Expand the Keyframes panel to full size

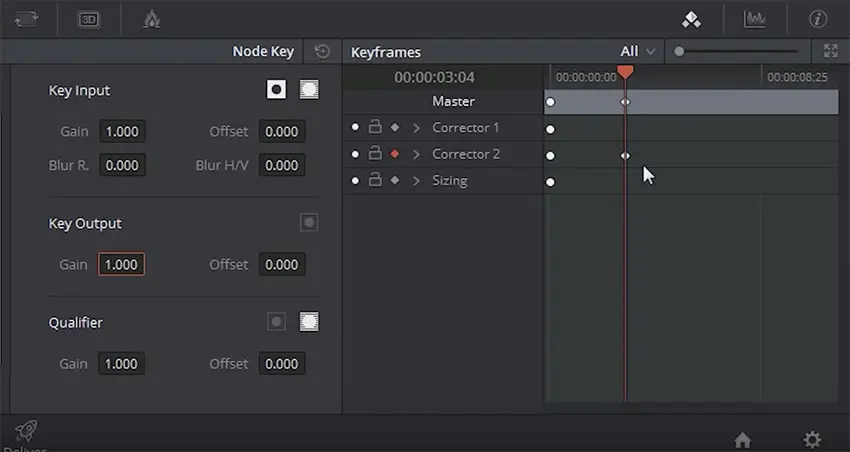[x=830, y=51]
